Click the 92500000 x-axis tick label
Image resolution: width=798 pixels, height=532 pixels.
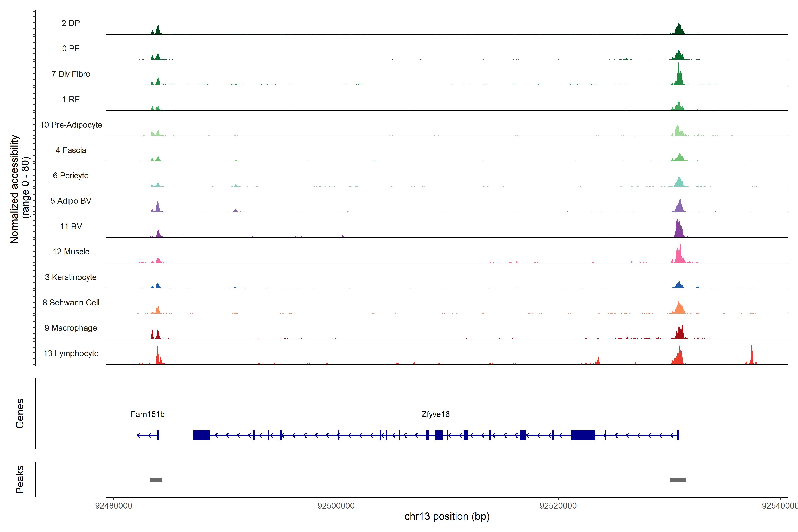point(336,506)
